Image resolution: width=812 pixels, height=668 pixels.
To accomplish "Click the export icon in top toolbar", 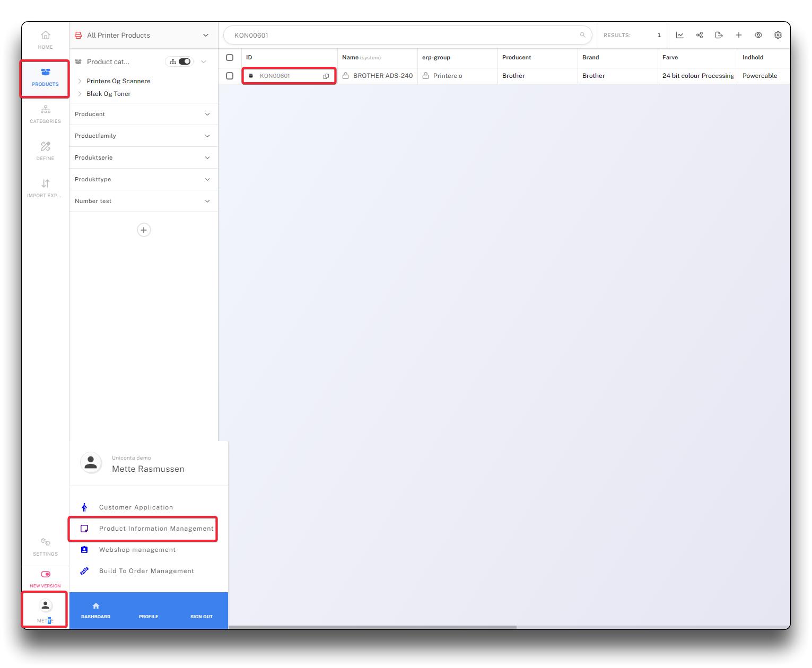I will coord(719,35).
